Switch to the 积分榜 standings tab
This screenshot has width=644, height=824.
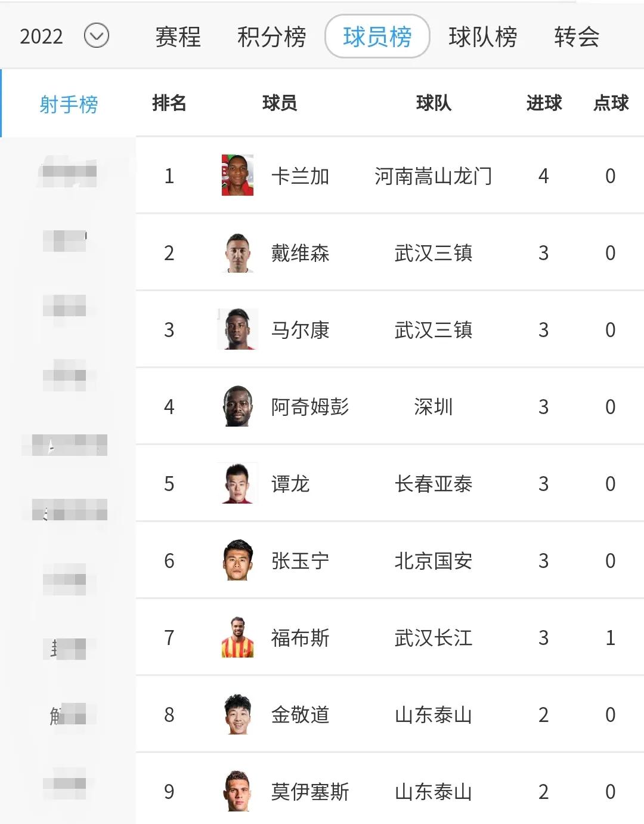point(271,36)
